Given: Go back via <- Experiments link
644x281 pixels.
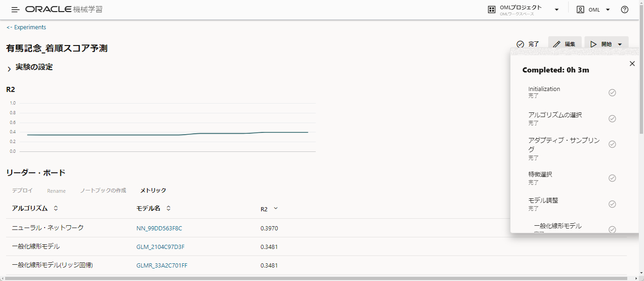Looking at the screenshot, I should point(27,27).
